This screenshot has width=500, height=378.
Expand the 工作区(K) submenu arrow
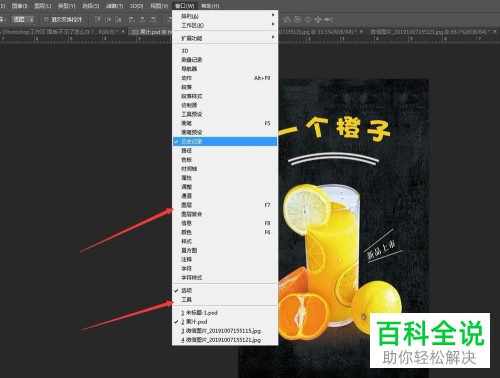click(x=273, y=24)
